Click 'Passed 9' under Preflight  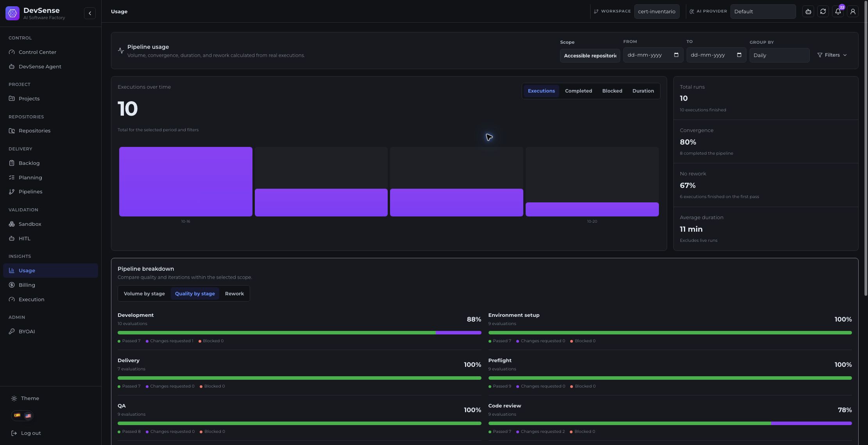502,386
